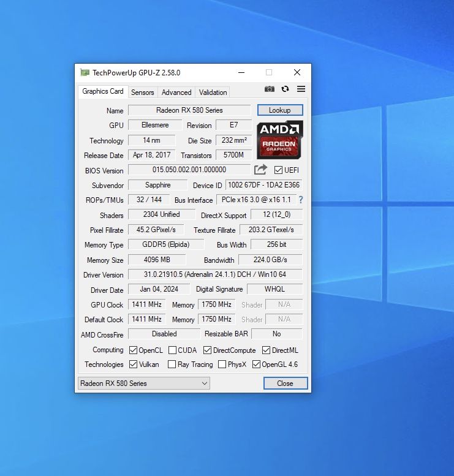This screenshot has height=476, width=454.
Task: Click the Bus Interface field PCIe x16 3.0
Action: click(x=256, y=200)
